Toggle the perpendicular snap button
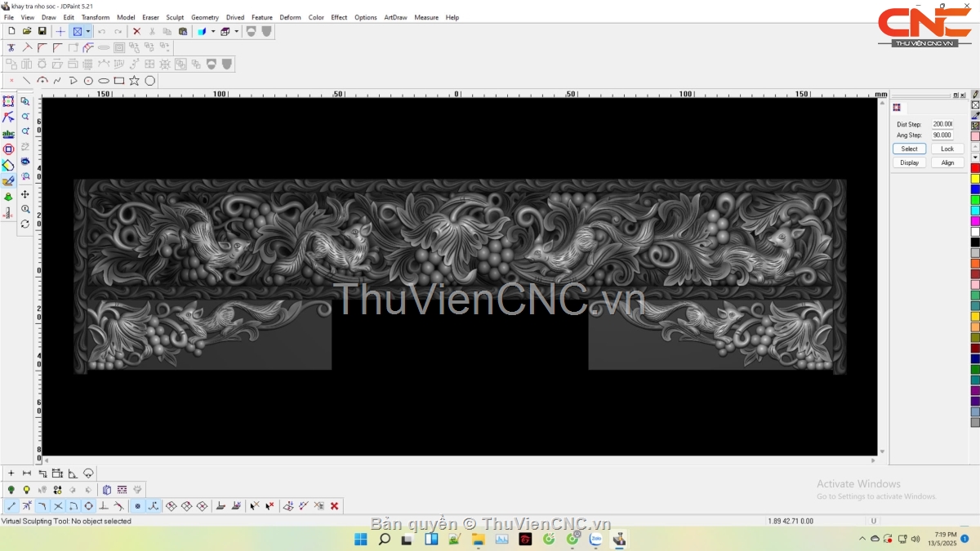 [x=104, y=506]
